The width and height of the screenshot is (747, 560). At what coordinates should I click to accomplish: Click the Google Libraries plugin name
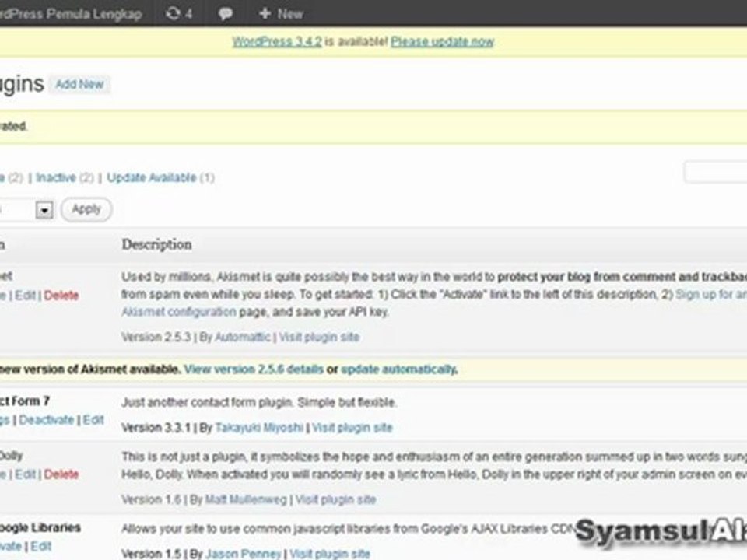40,527
